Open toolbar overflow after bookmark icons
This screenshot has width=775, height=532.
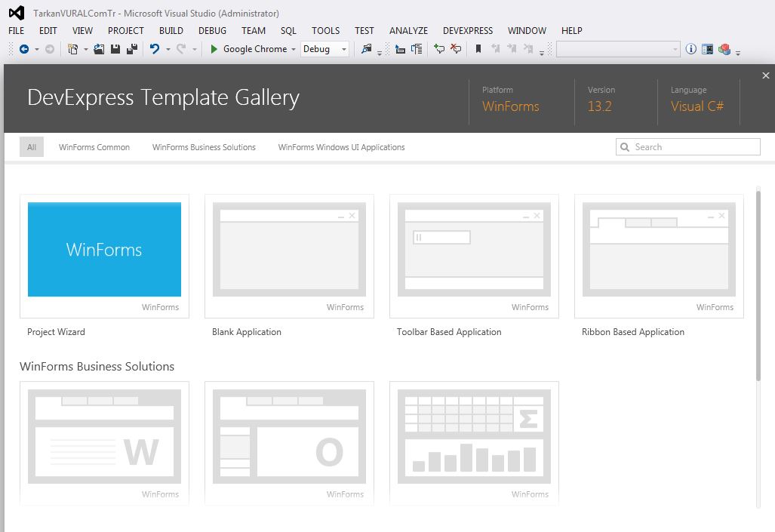tap(542, 52)
